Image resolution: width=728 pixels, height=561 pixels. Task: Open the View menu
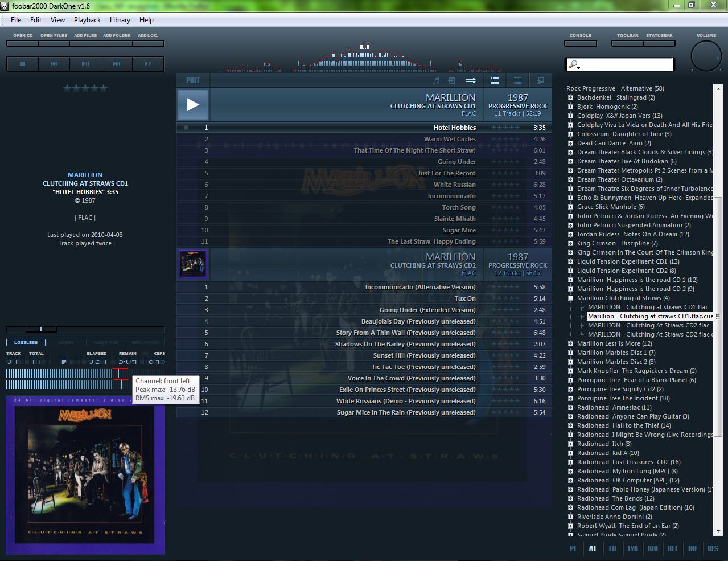(x=57, y=20)
